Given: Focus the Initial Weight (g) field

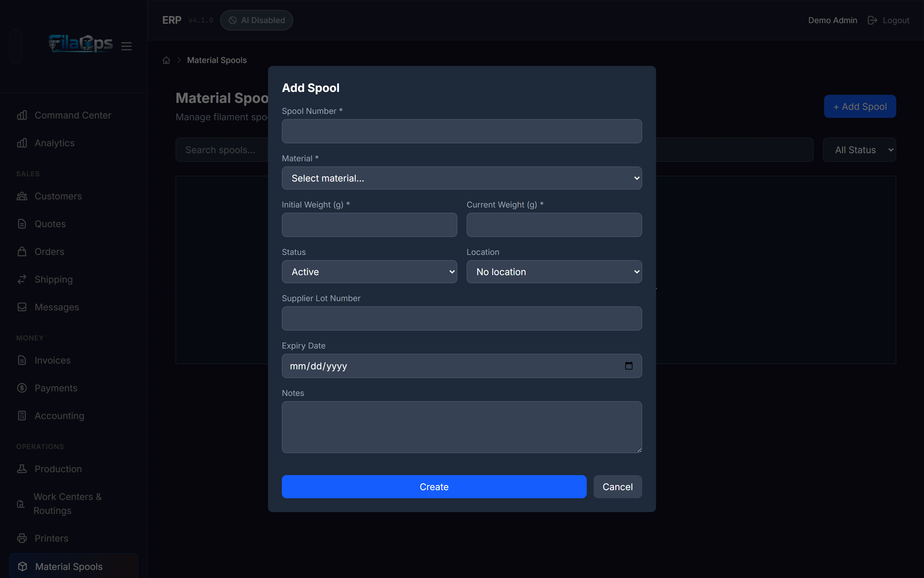Looking at the screenshot, I should (x=369, y=225).
